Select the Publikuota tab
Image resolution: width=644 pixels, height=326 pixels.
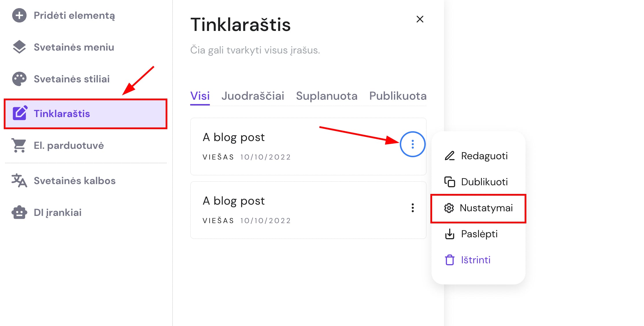(x=398, y=96)
